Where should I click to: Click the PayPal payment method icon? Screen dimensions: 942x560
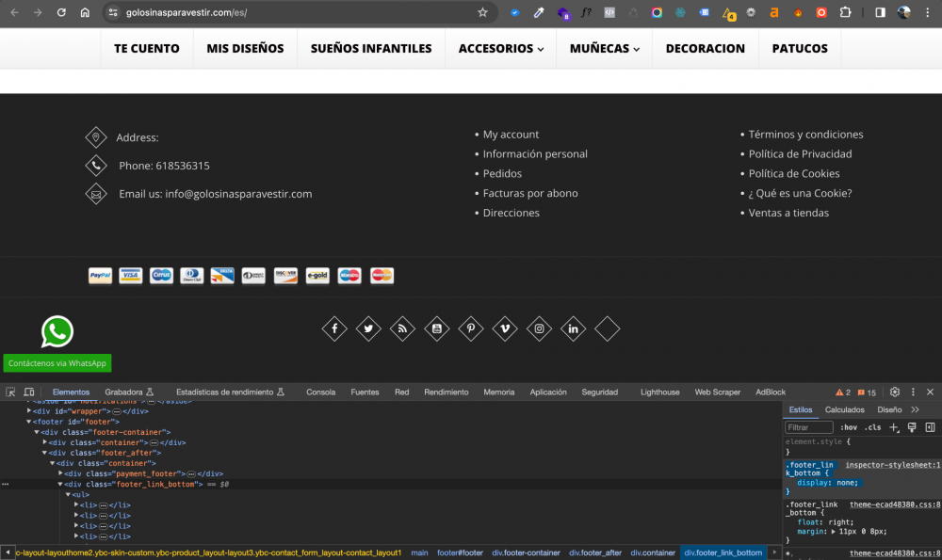click(x=100, y=275)
